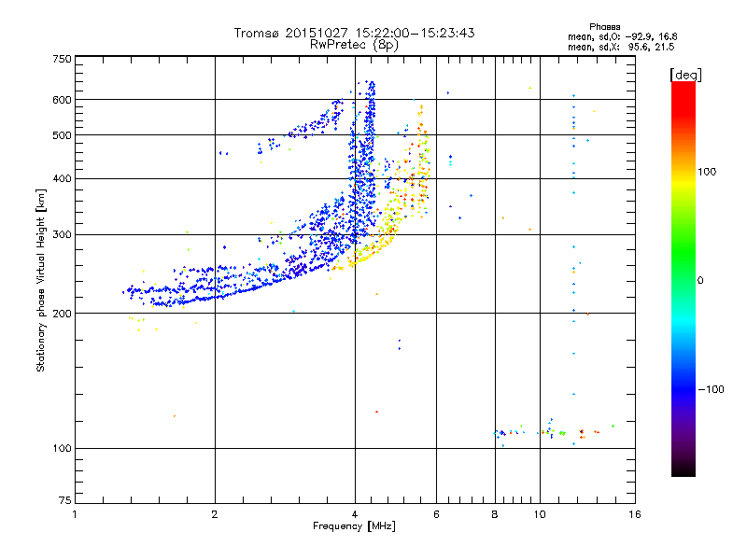Click the colorbar label '-100'
This screenshot has width=747, height=560.
pos(711,389)
